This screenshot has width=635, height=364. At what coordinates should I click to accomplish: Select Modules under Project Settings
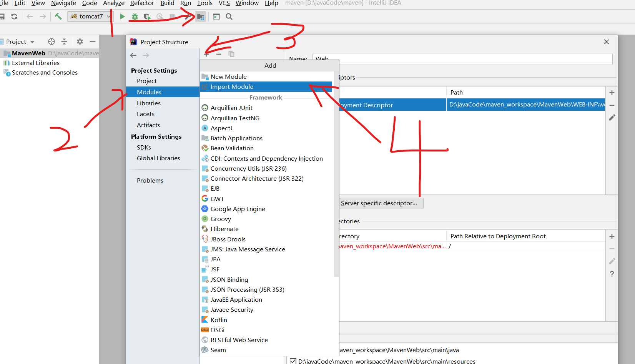pyautogui.click(x=163, y=92)
